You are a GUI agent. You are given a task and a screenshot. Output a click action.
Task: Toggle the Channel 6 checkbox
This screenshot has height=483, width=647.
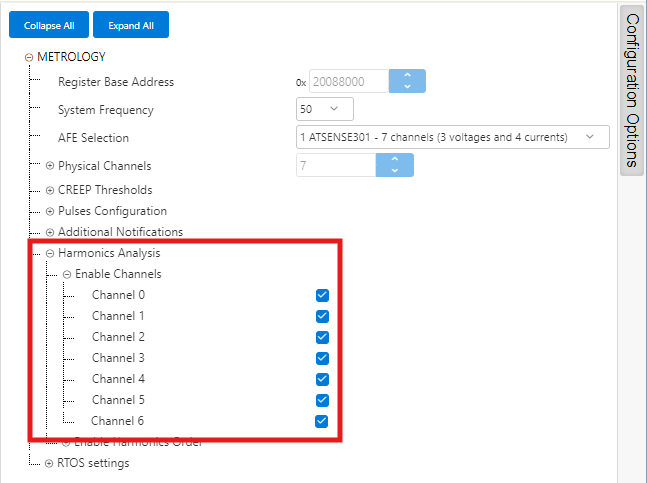point(322,421)
